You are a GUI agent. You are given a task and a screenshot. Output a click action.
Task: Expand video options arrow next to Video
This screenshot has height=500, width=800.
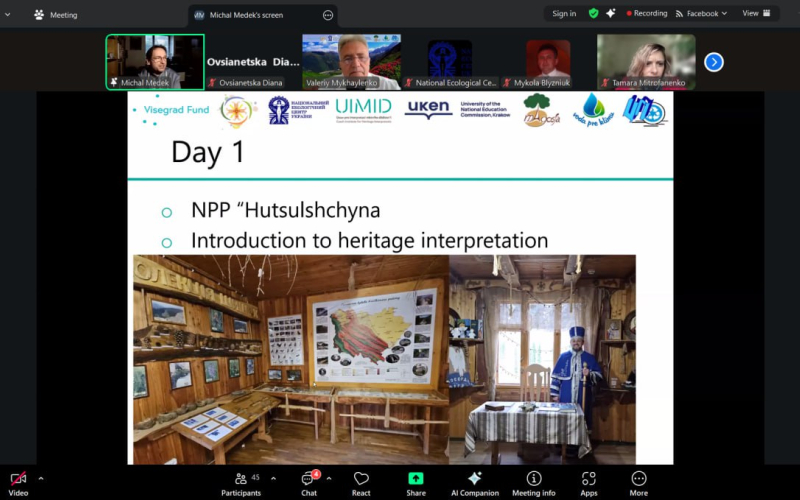[41, 478]
